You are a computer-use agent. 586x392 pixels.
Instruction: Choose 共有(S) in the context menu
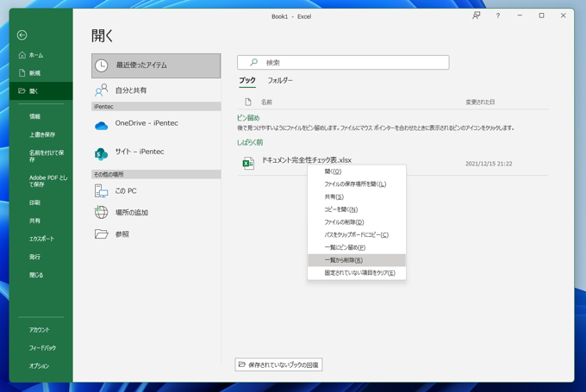[357, 197]
